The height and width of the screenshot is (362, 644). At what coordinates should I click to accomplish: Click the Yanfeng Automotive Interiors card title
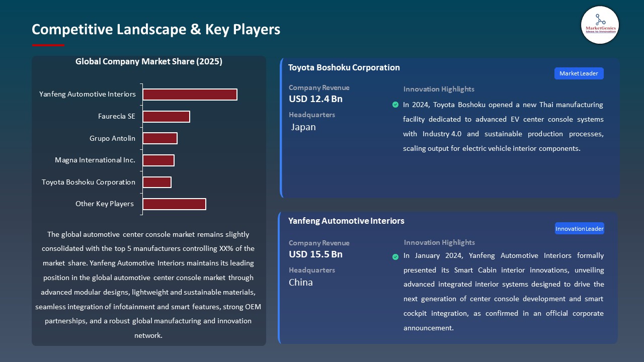click(x=346, y=221)
